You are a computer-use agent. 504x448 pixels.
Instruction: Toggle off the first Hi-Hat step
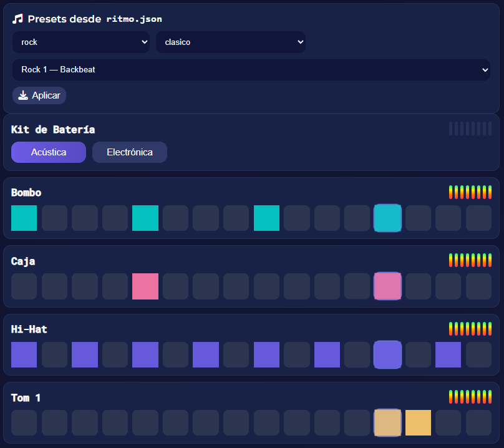tap(24, 354)
